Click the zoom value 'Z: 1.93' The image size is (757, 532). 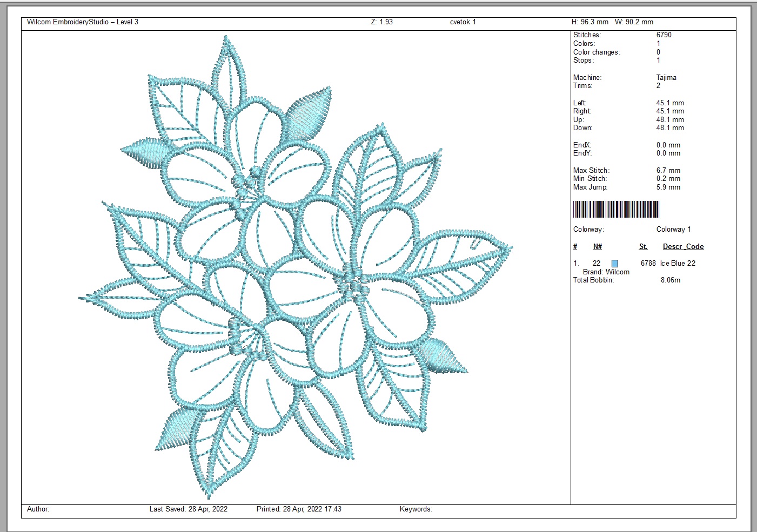click(x=381, y=22)
